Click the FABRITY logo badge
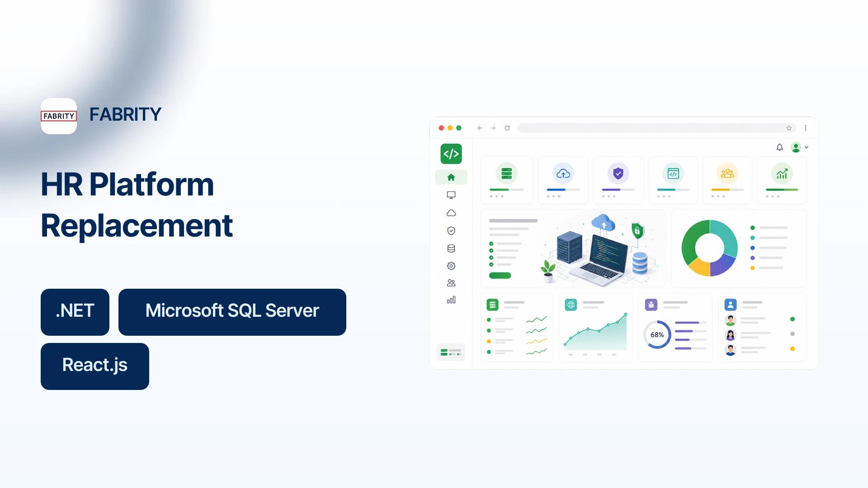The height and width of the screenshot is (488, 868). 59,116
